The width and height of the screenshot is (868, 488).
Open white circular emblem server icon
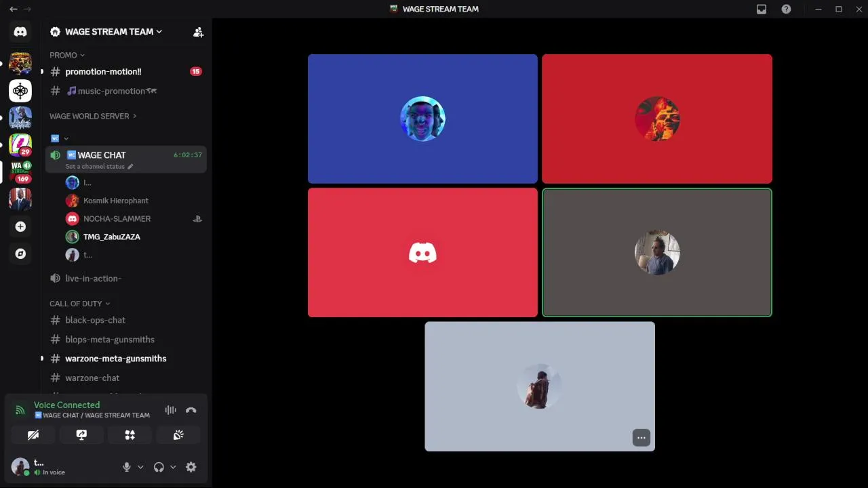point(20,91)
